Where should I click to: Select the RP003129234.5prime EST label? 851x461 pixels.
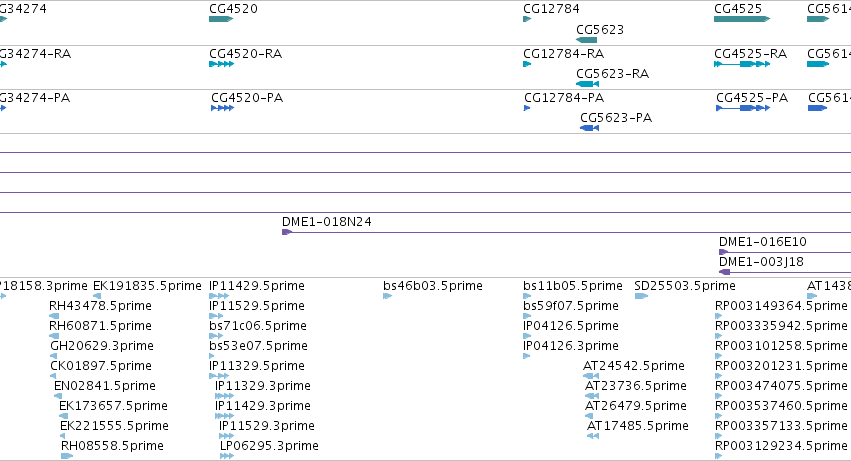pyautogui.click(x=782, y=446)
